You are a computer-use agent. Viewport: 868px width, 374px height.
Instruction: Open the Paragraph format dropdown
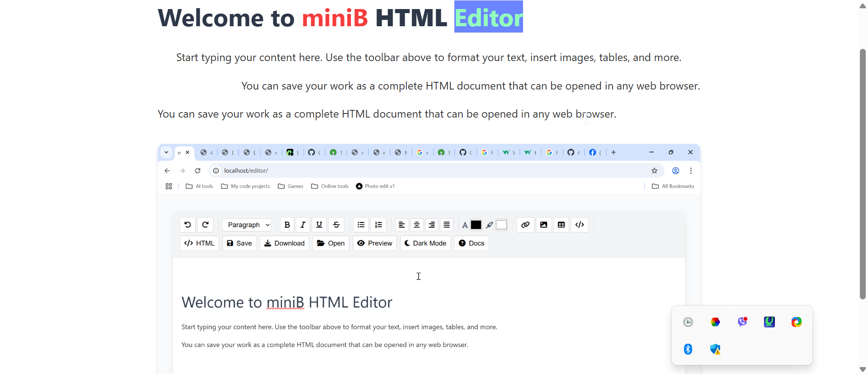[247, 225]
